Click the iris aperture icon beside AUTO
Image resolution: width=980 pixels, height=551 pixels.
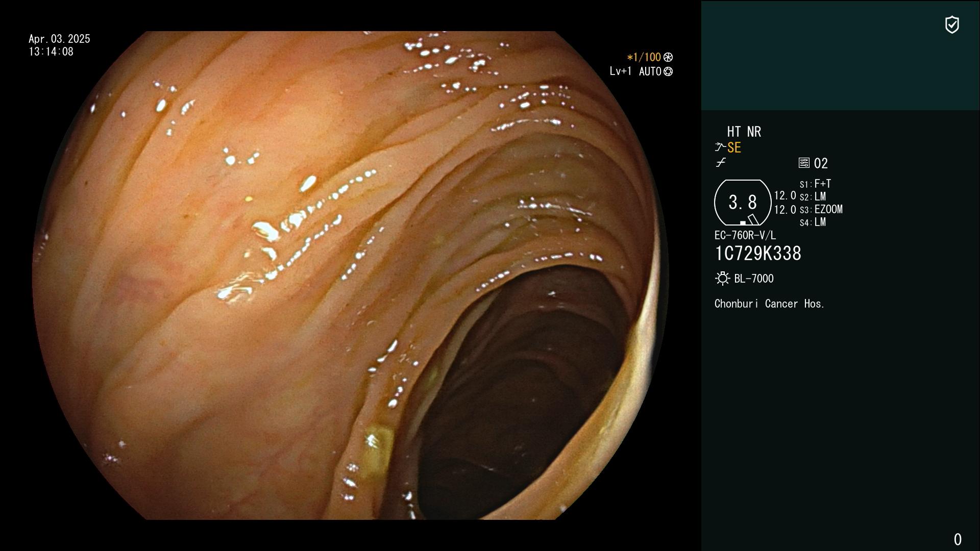click(x=668, y=71)
